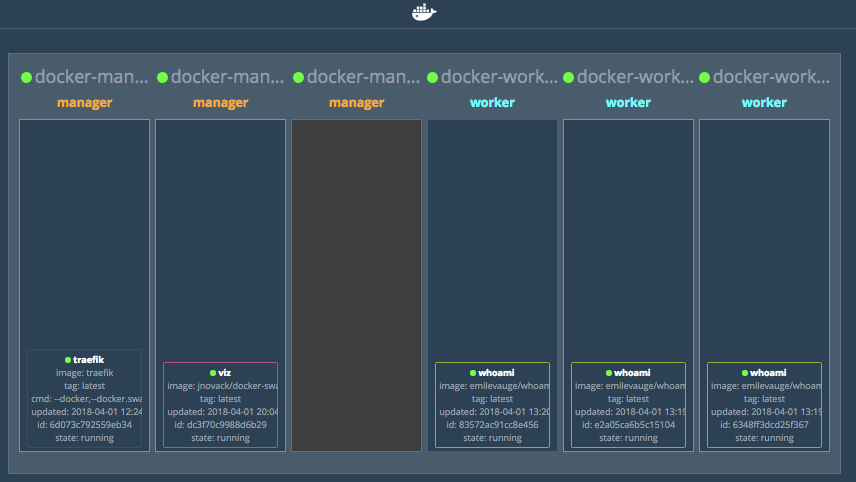
Task: Click docker-man... title of the empty grey node
Action: tap(363, 77)
